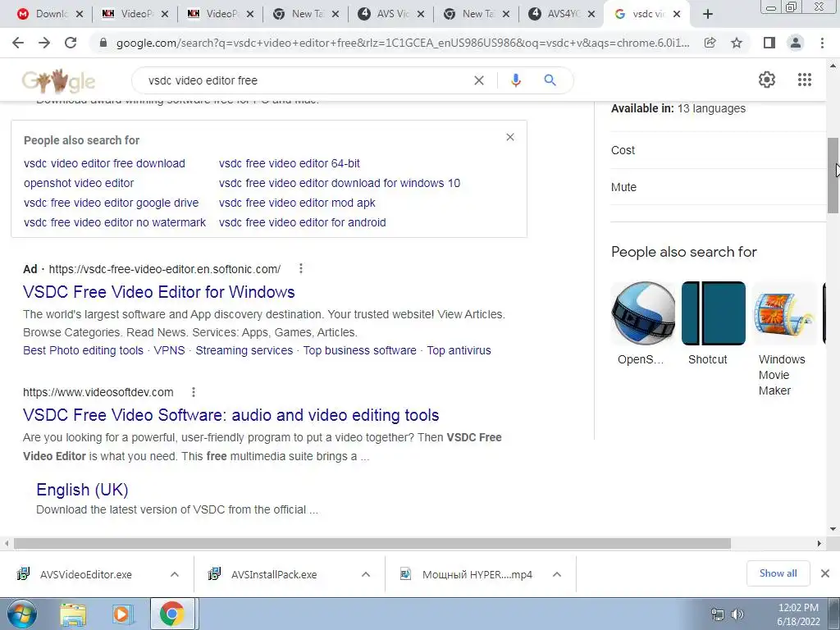Click the Chrome taskbar icon
Viewport: 840px width, 630px height.
tap(171, 614)
